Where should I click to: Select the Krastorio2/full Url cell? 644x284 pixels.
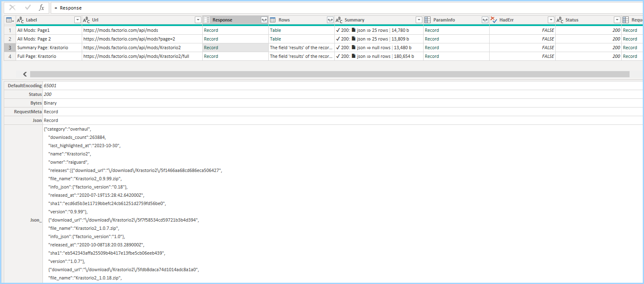[x=142, y=56]
